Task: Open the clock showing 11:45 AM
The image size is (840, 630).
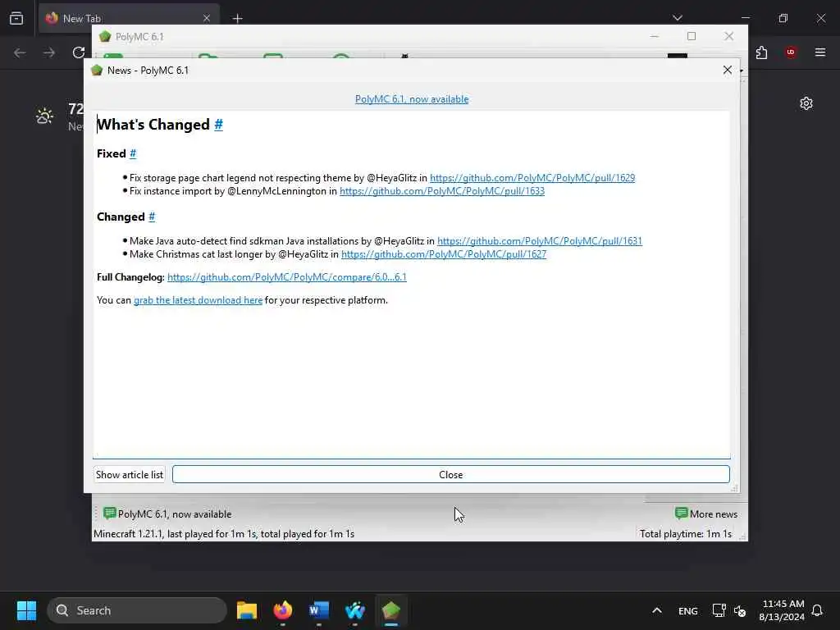Action: pyautogui.click(x=782, y=610)
